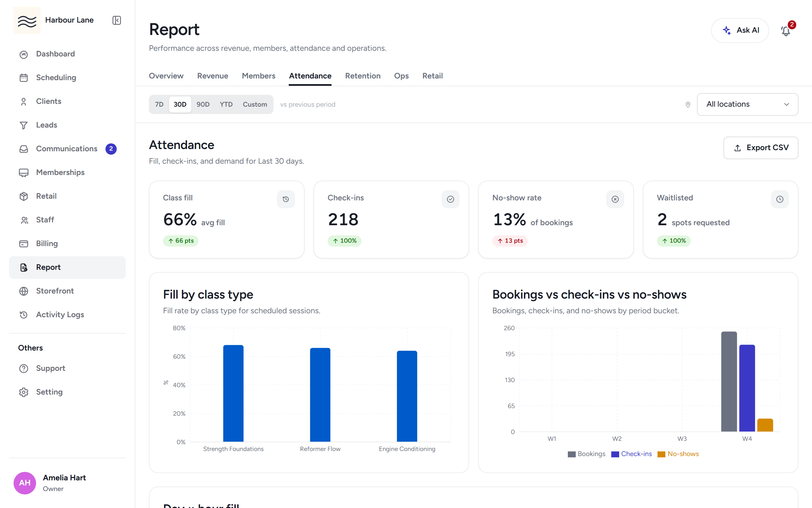Open Memberships in sidebar
This screenshot has height=508, width=812.
(67, 172)
